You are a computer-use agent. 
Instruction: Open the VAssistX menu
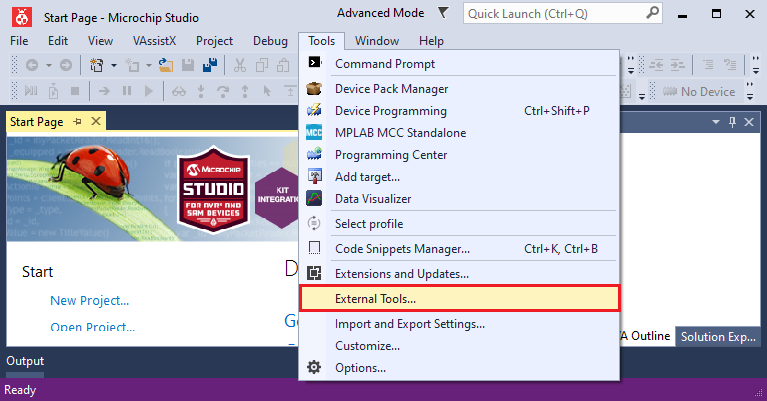tap(154, 41)
